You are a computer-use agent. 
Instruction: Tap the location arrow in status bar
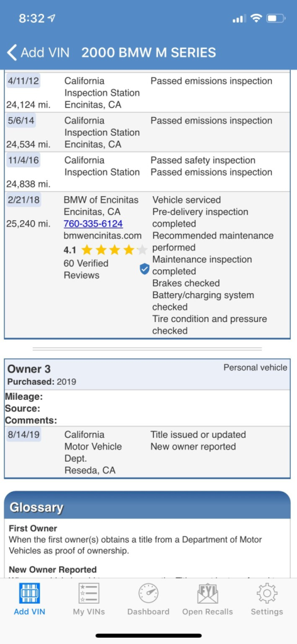[x=52, y=18]
